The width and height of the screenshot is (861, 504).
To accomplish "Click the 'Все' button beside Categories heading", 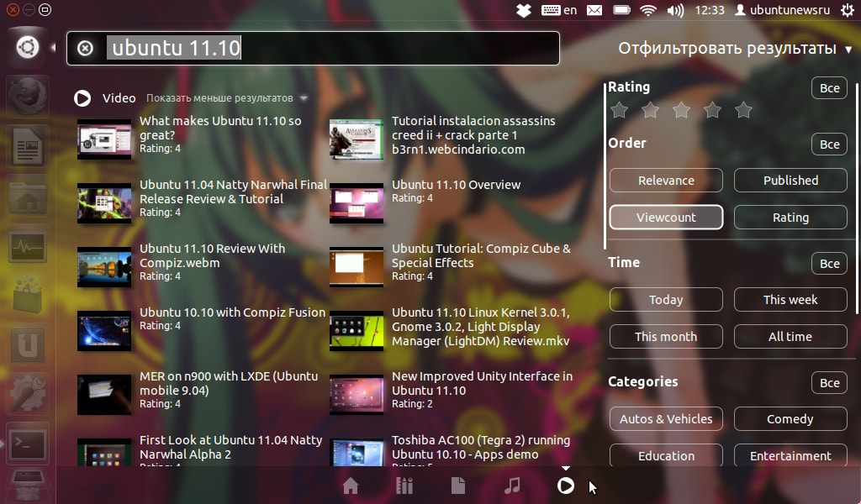I will (830, 383).
